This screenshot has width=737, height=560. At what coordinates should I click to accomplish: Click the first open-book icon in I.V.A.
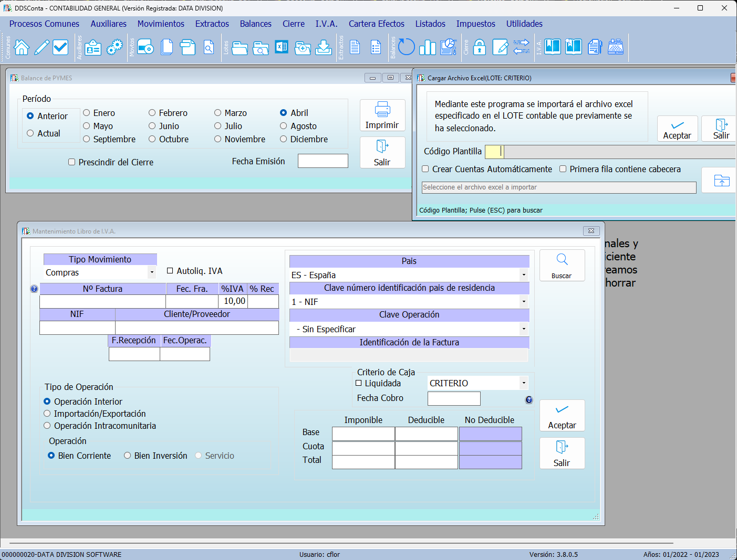(553, 47)
